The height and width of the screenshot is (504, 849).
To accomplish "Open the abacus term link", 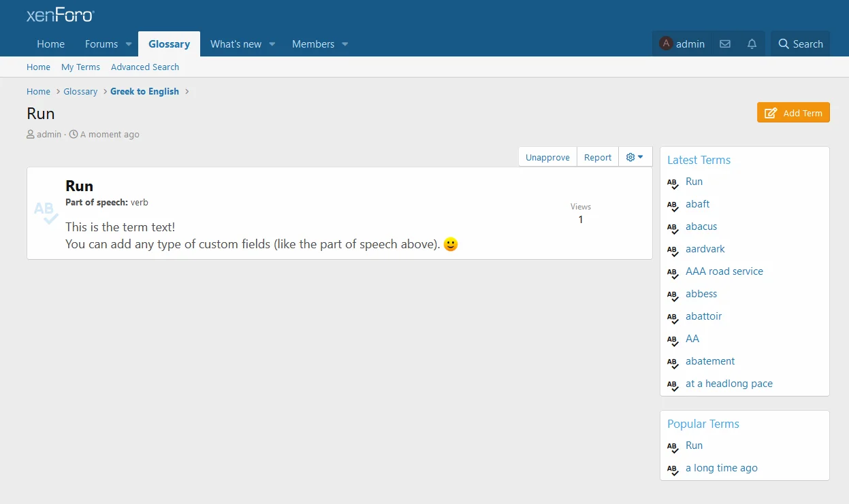I will click(x=701, y=226).
